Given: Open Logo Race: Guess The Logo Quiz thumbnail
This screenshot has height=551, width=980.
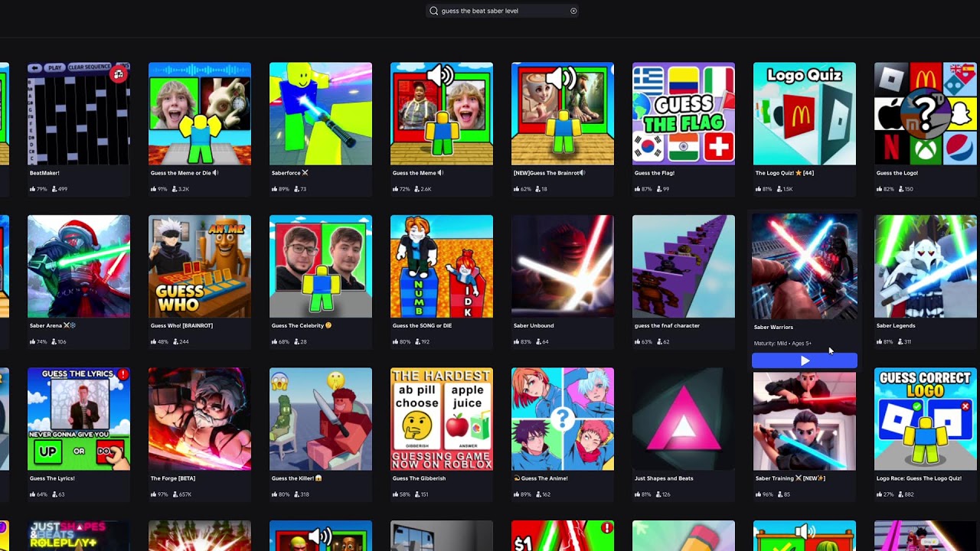Looking at the screenshot, I should (926, 419).
